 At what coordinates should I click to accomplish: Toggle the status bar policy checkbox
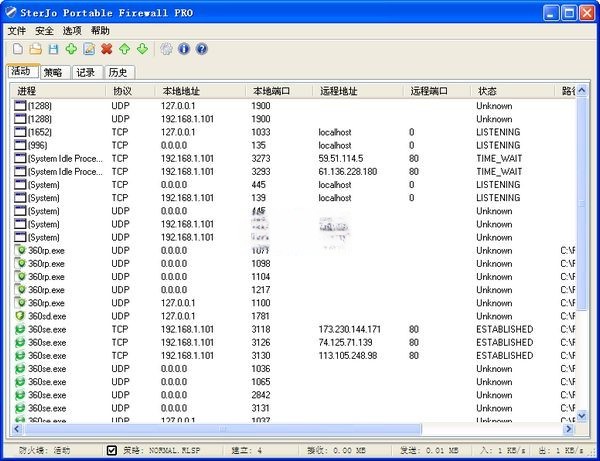click(112, 451)
